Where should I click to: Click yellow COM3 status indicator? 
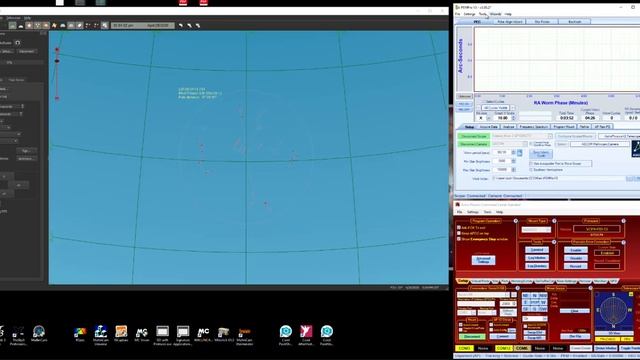click(x=464, y=348)
